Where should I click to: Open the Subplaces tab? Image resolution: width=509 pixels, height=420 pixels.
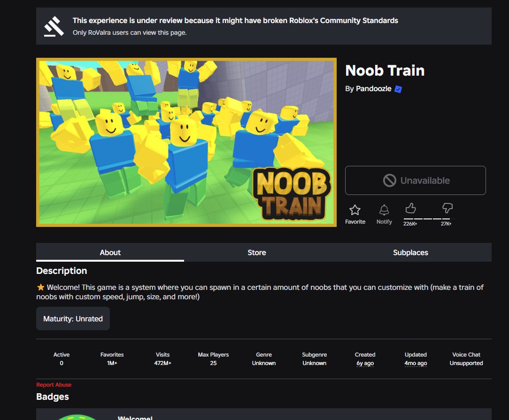(411, 252)
